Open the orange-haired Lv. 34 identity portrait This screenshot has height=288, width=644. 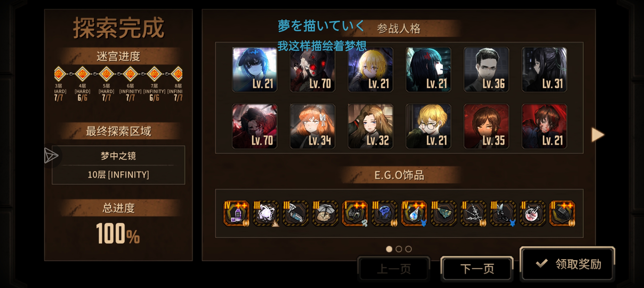tap(312, 126)
